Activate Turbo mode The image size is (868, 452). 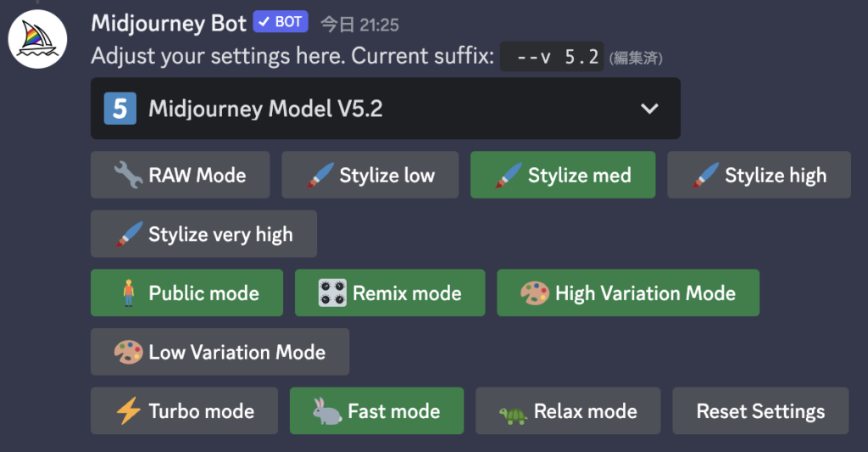pos(184,411)
